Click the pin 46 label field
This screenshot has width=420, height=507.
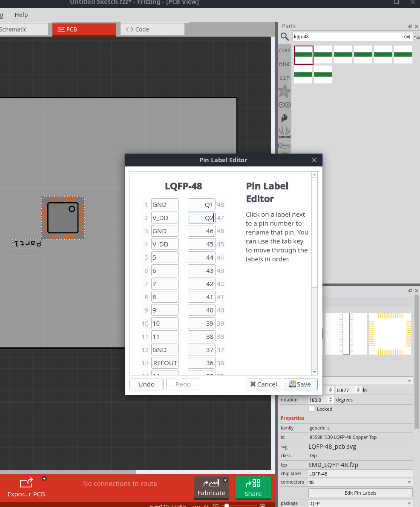point(201,231)
